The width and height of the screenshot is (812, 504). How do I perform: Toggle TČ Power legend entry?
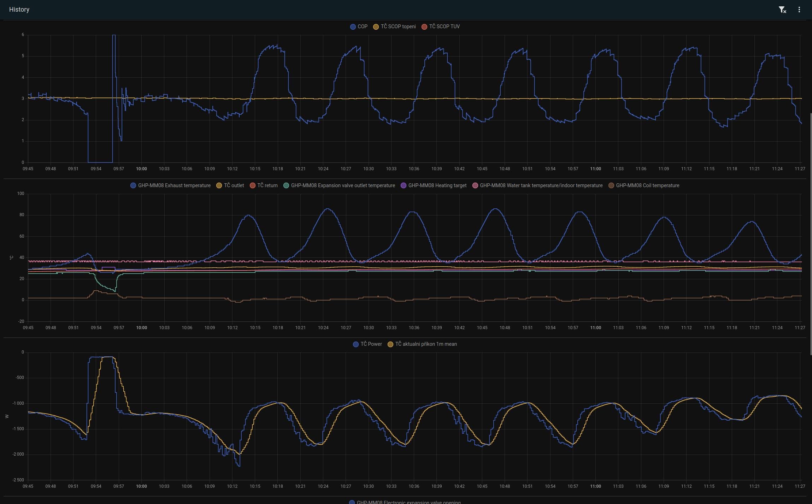tap(371, 344)
